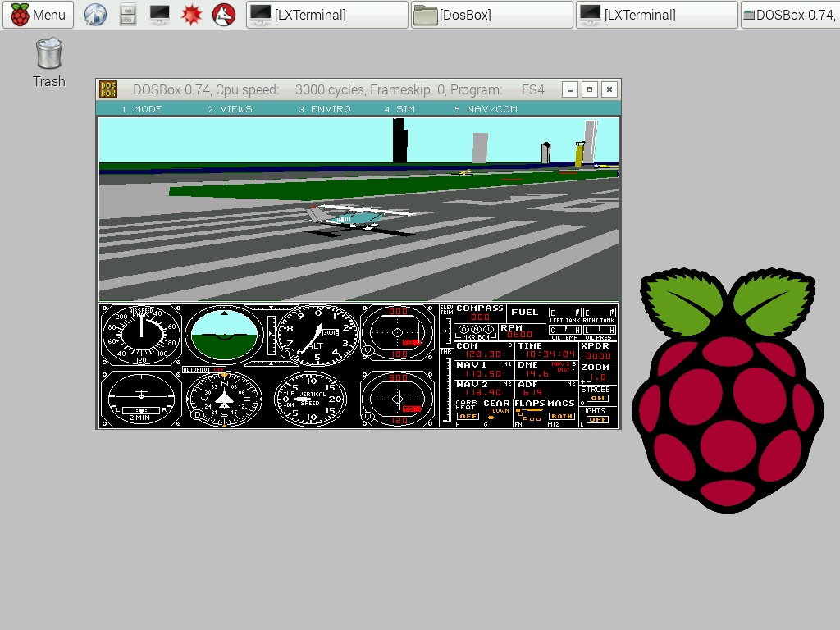Click the vertical speed indicator gauge
This screenshot has width=840, height=630.
[x=310, y=399]
